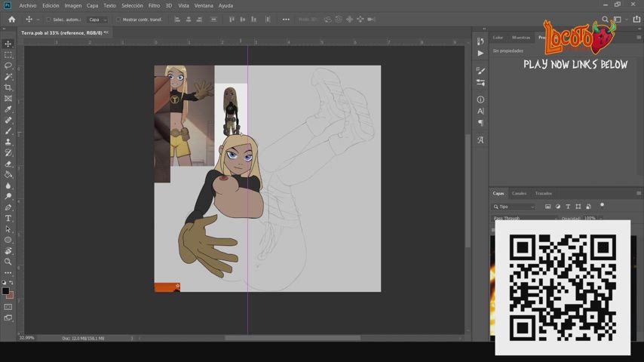Open the History panel icon
This screenshot has width=644, height=362.
click(480, 42)
